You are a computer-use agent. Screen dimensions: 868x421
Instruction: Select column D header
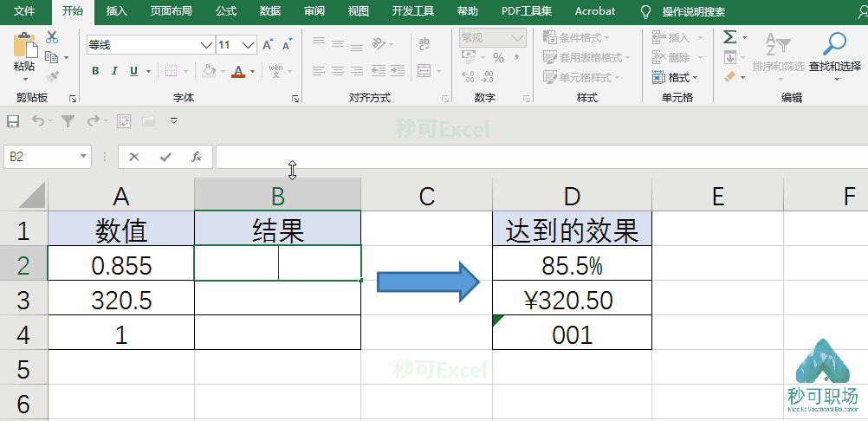[x=572, y=195]
